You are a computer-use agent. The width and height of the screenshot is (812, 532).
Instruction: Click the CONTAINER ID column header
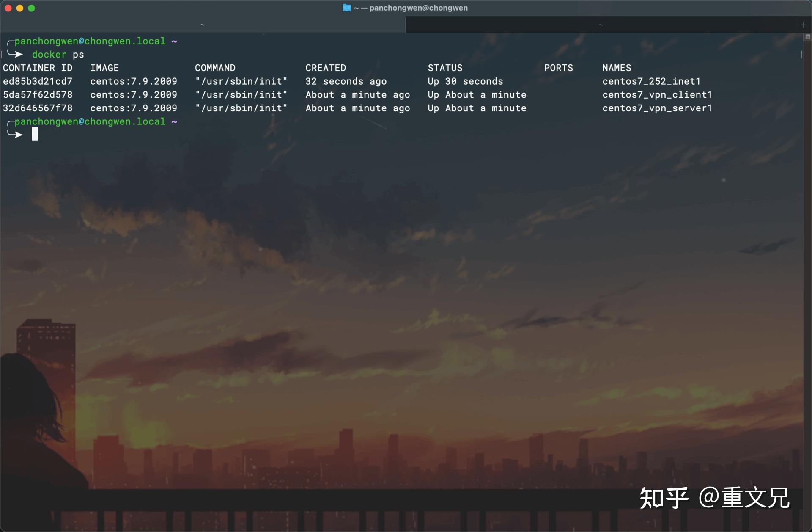(x=38, y=68)
